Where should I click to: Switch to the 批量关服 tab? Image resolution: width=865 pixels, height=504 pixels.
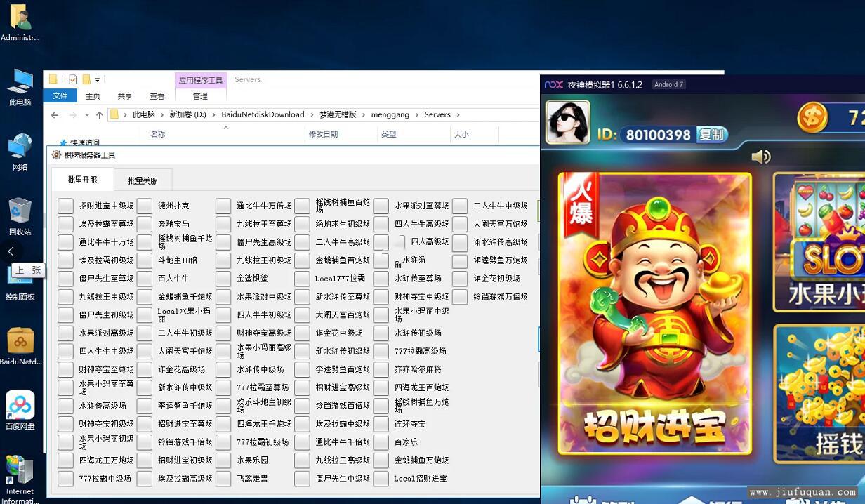pyautogui.click(x=143, y=180)
